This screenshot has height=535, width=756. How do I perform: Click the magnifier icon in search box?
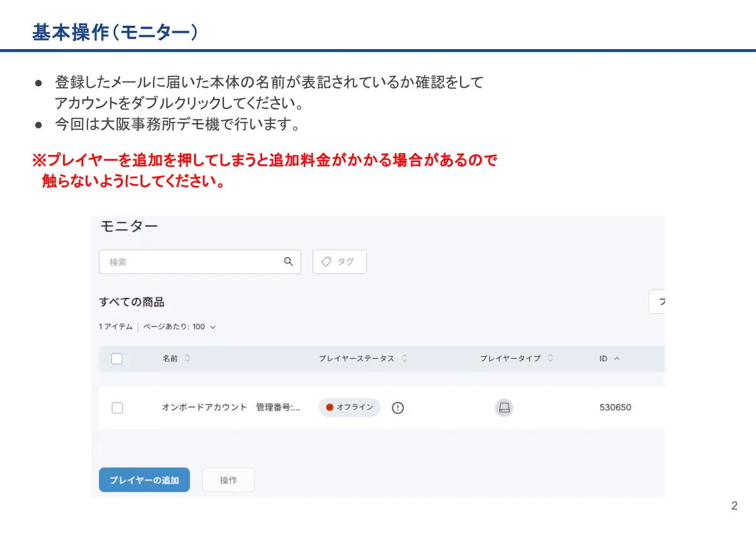click(289, 262)
